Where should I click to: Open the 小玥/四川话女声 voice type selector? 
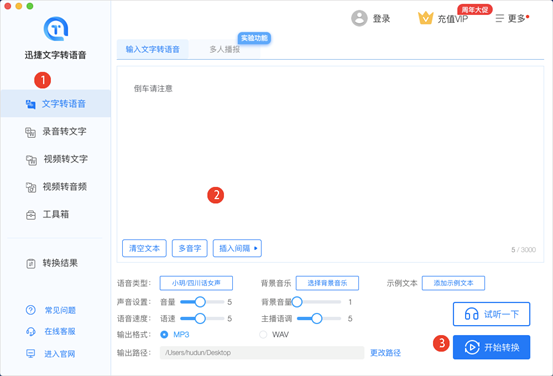tap(196, 283)
